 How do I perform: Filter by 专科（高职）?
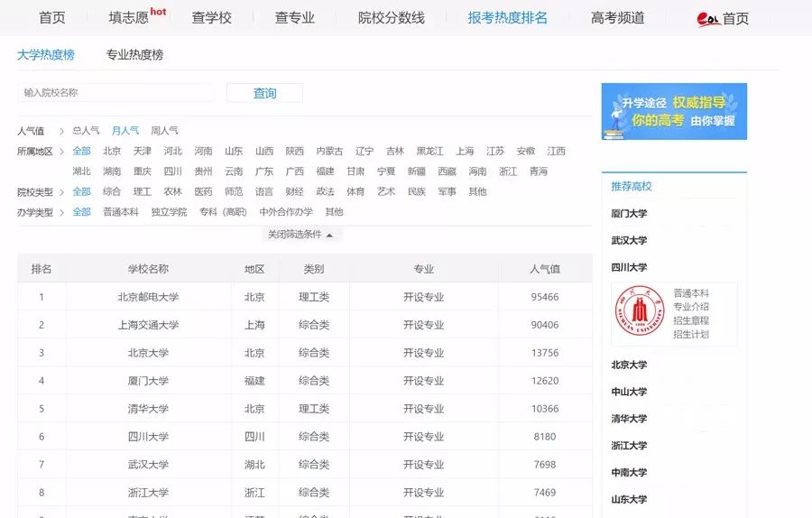click(223, 212)
